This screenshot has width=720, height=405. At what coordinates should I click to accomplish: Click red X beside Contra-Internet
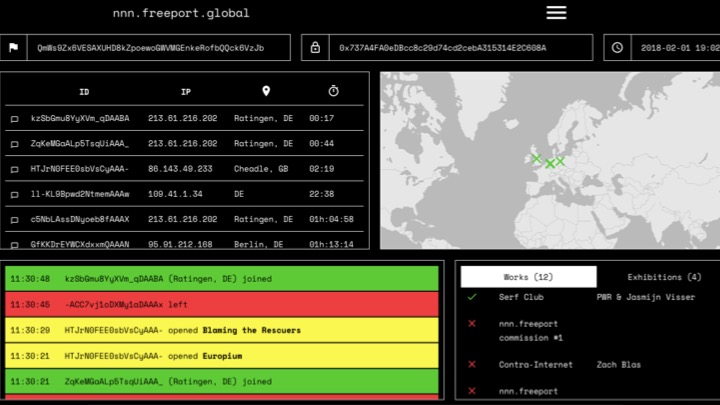472,364
